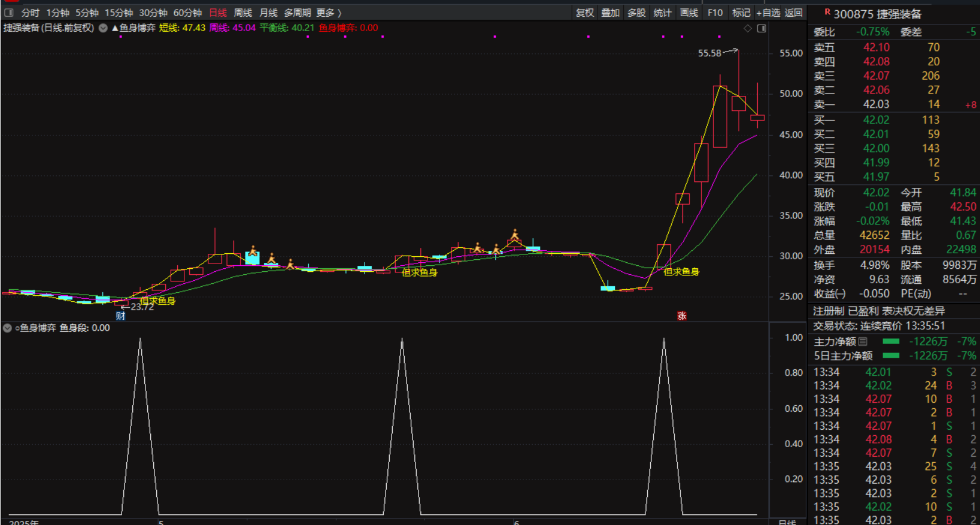Image resolution: width=980 pixels, height=525 pixels.
Task: Switch to the 日线 daily chart
Action: pyautogui.click(x=218, y=13)
